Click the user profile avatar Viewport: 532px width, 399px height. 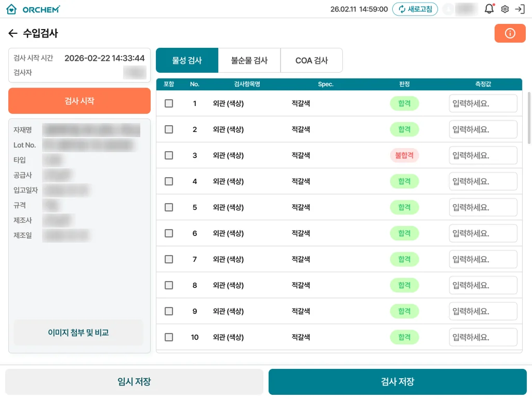click(x=448, y=9)
